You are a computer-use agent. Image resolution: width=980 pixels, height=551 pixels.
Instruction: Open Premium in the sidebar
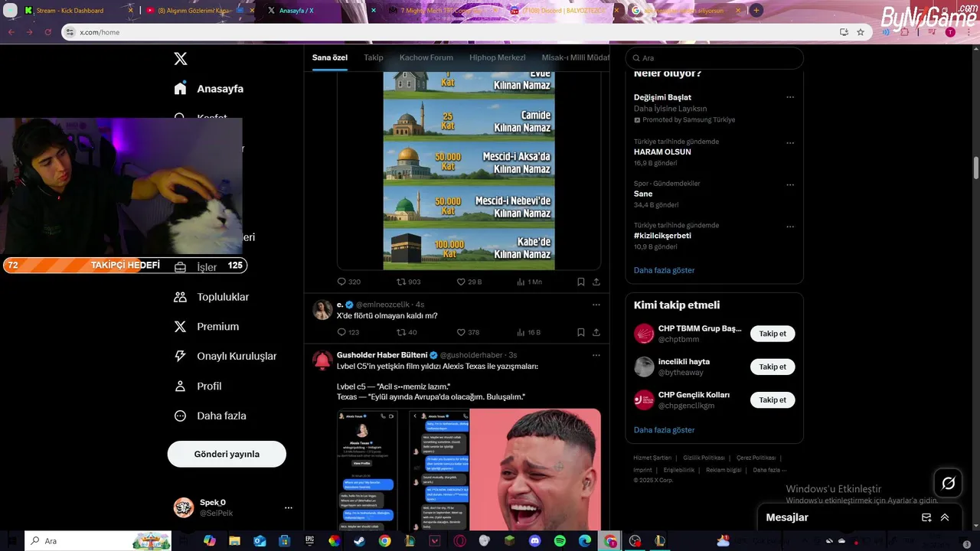[x=206, y=327]
